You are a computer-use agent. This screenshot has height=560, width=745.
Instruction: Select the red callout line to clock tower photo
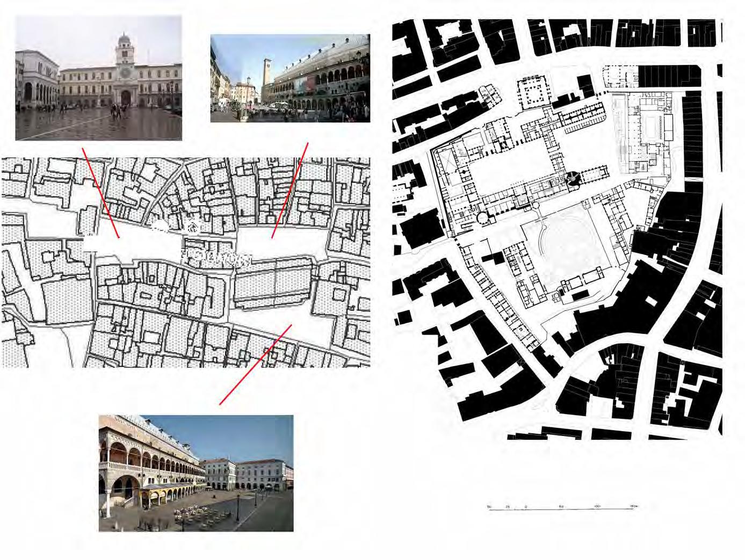coord(100,192)
